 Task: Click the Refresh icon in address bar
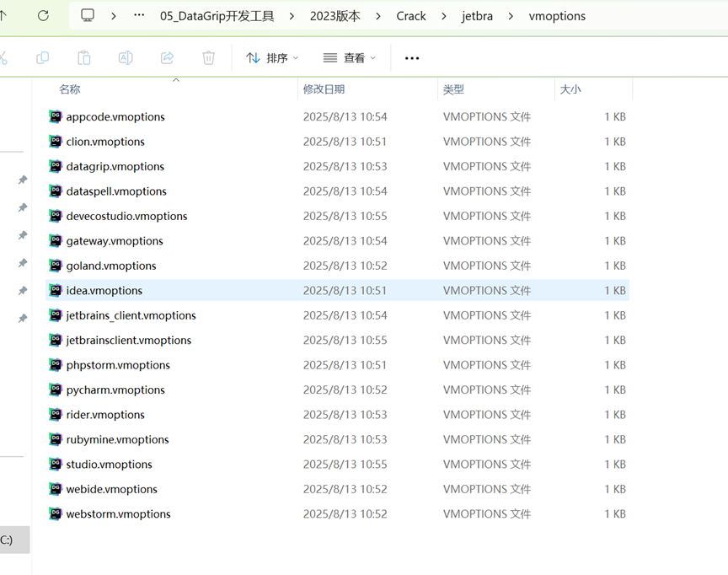pyautogui.click(x=43, y=16)
